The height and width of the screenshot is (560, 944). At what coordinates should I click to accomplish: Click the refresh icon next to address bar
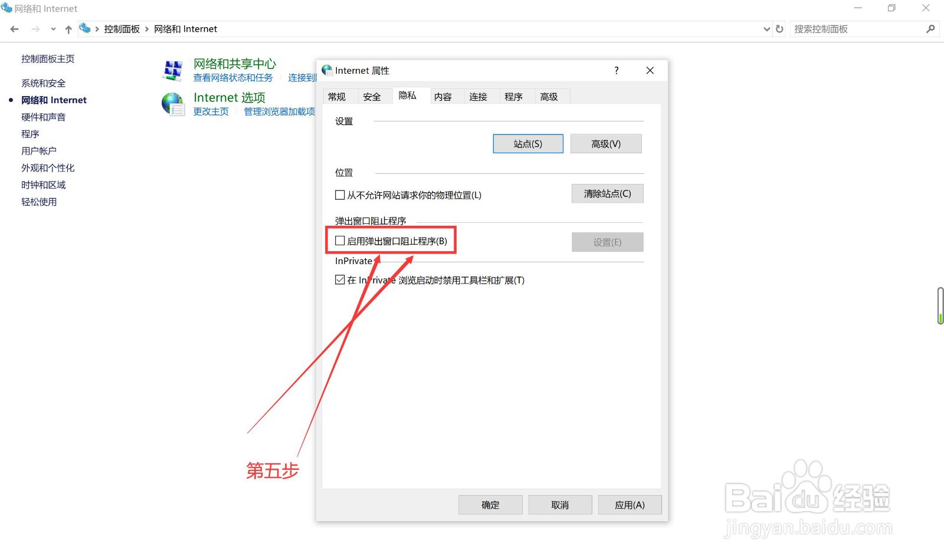coord(779,28)
